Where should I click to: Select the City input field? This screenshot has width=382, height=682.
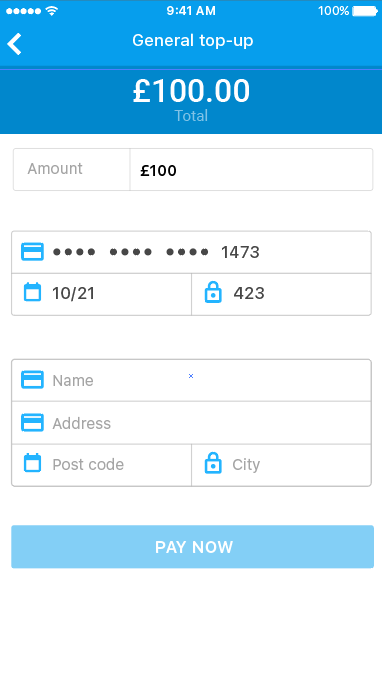pyautogui.click(x=281, y=465)
